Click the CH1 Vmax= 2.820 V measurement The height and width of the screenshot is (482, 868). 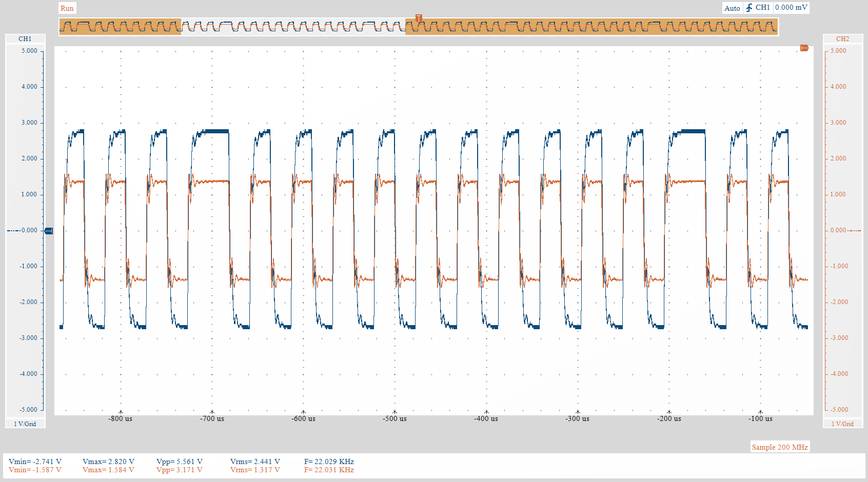(x=108, y=461)
